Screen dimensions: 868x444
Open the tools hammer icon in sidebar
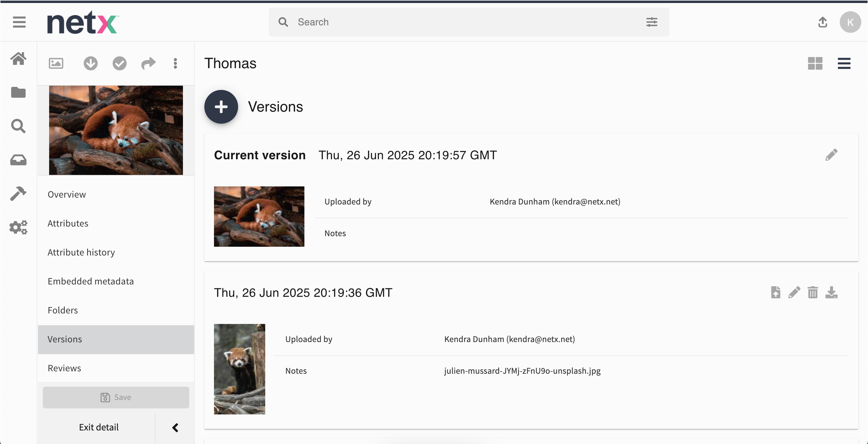[18, 194]
